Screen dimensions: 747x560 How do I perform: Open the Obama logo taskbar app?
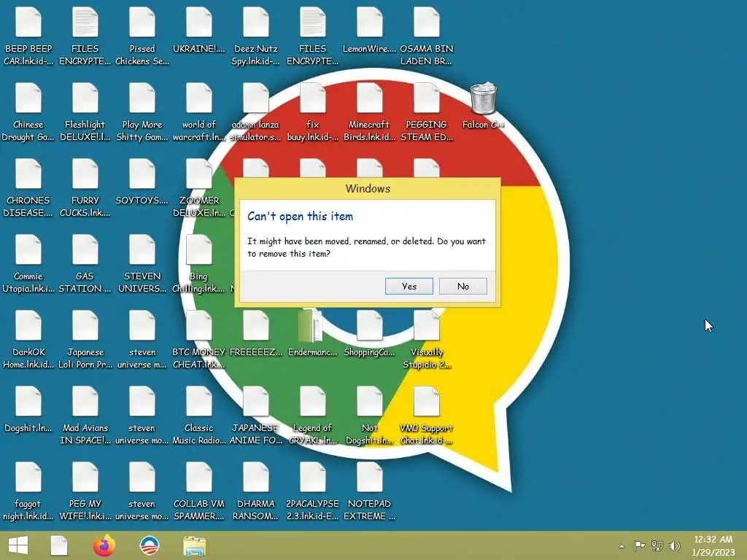(x=149, y=545)
